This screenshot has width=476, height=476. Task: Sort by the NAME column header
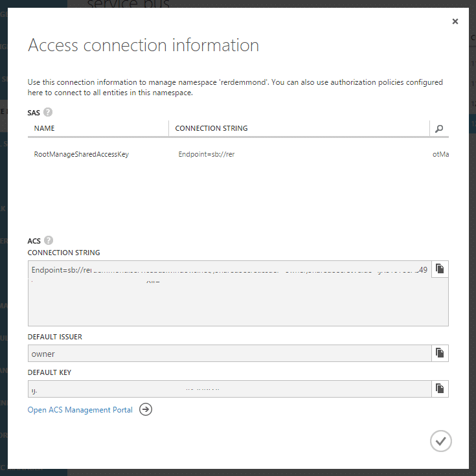[44, 128]
